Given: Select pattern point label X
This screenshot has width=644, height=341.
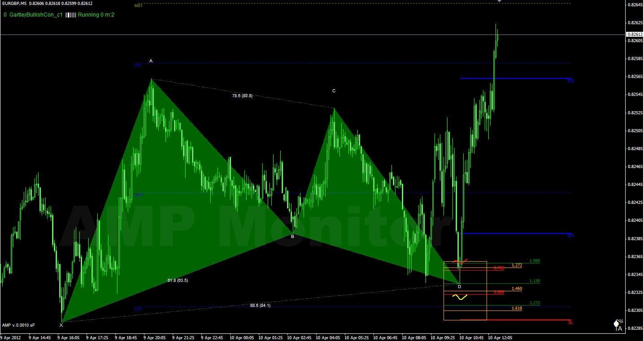Looking at the screenshot, I should click(x=61, y=325).
